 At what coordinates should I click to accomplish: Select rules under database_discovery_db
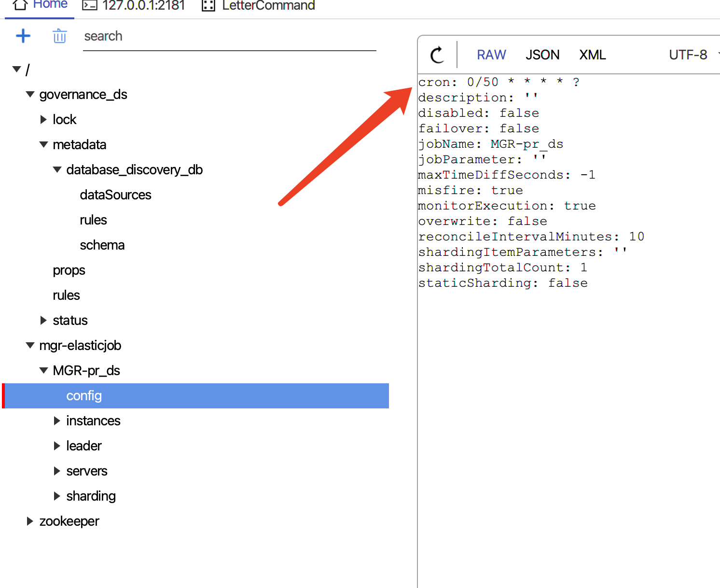click(x=93, y=220)
